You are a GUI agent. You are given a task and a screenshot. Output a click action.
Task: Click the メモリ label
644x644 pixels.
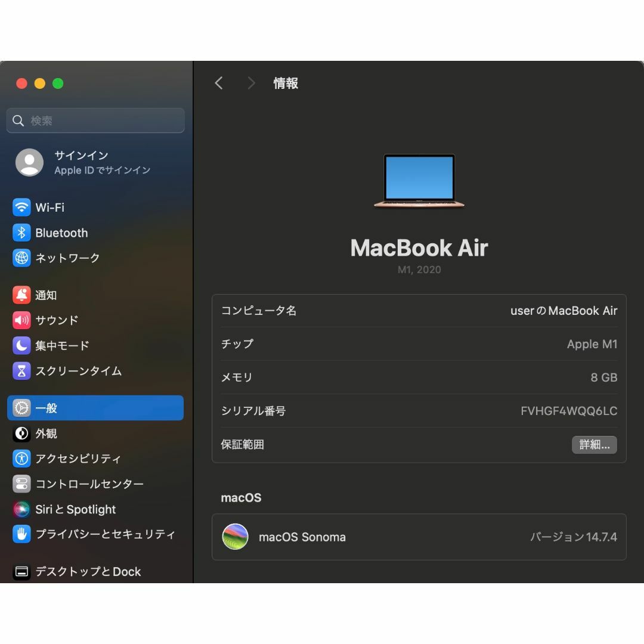[x=237, y=377]
